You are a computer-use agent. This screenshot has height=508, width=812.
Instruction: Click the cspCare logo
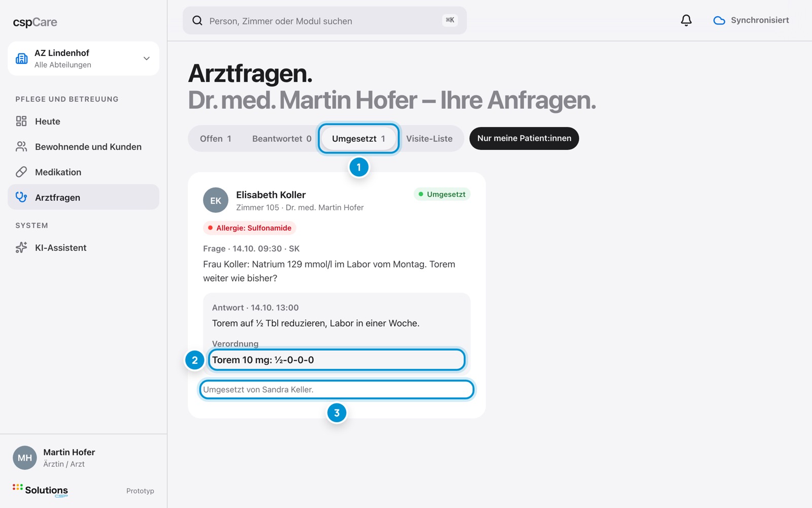[35, 22]
